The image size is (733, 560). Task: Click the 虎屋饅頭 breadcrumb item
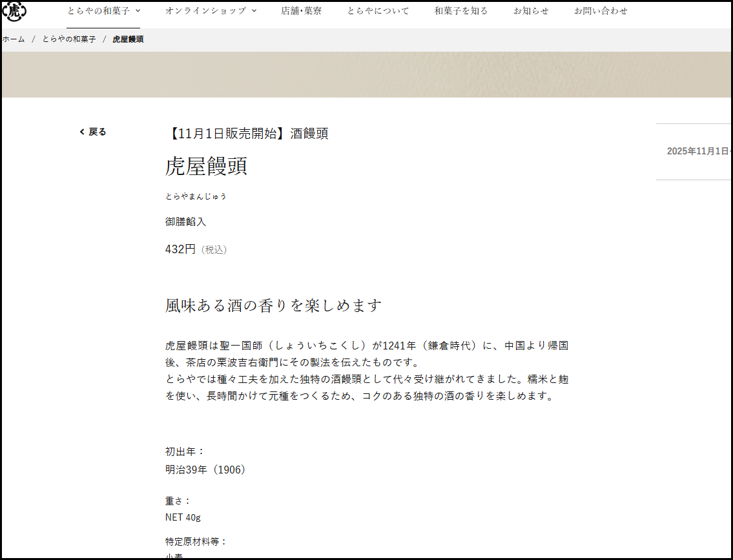128,39
